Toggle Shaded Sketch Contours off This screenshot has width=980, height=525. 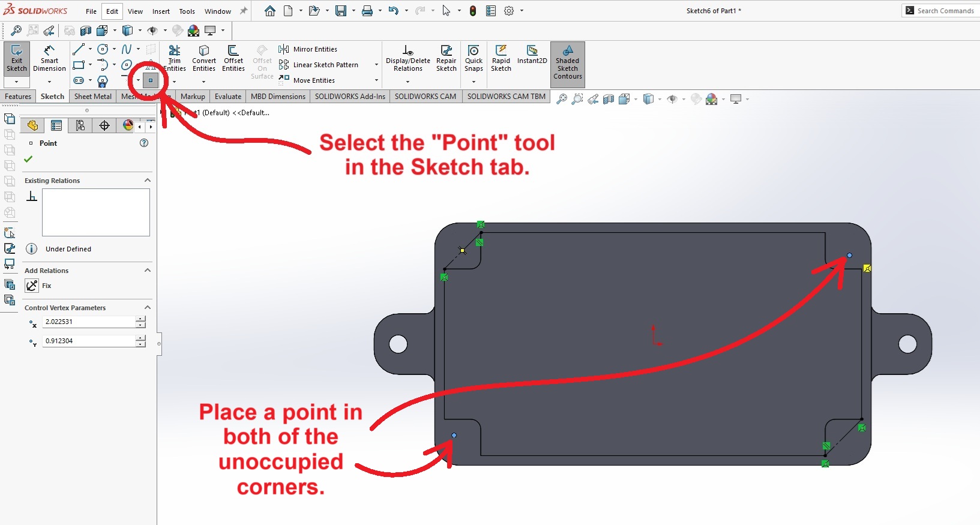pyautogui.click(x=568, y=63)
